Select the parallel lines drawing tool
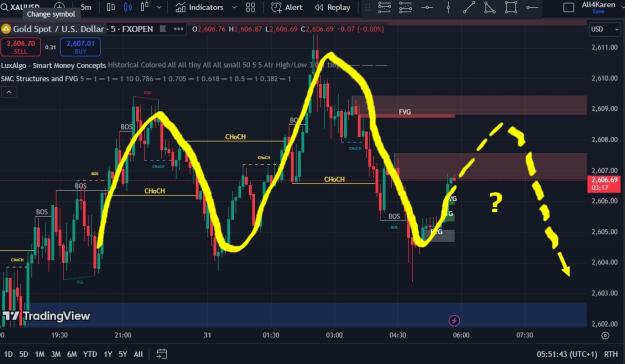625x364 pixels. click(x=405, y=7)
